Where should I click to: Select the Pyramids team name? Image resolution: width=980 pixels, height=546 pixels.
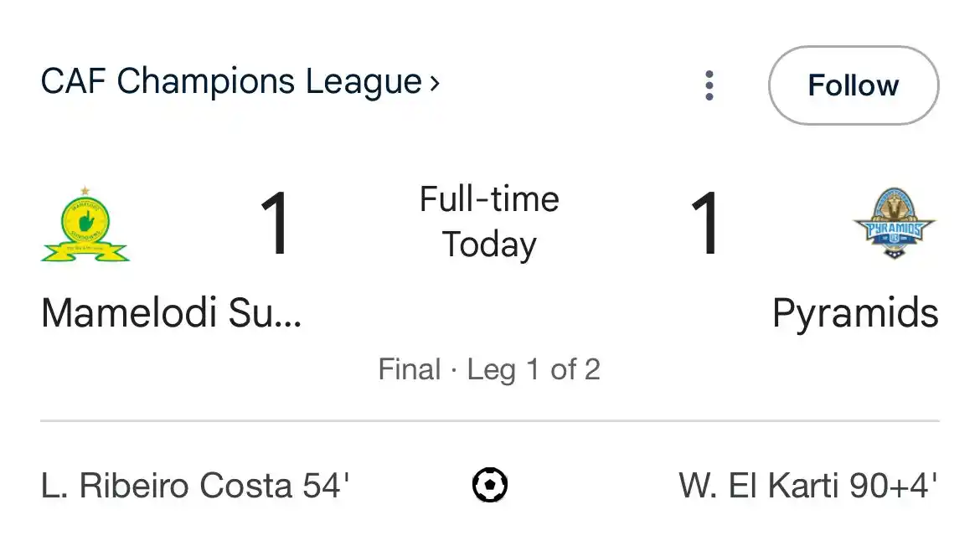click(855, 313)
